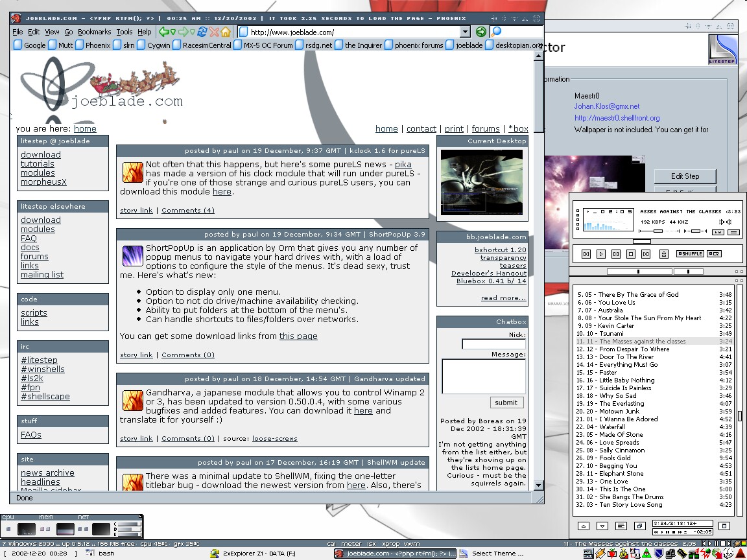The height and width of the screenshot is (560, 747).
Task: Click the browser Back arrow icon
Action: click(x=164, y=32)
